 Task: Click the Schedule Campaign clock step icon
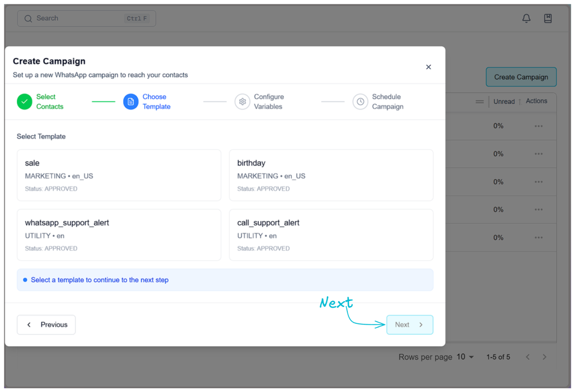pyautogui.click(x=360, y=102)
